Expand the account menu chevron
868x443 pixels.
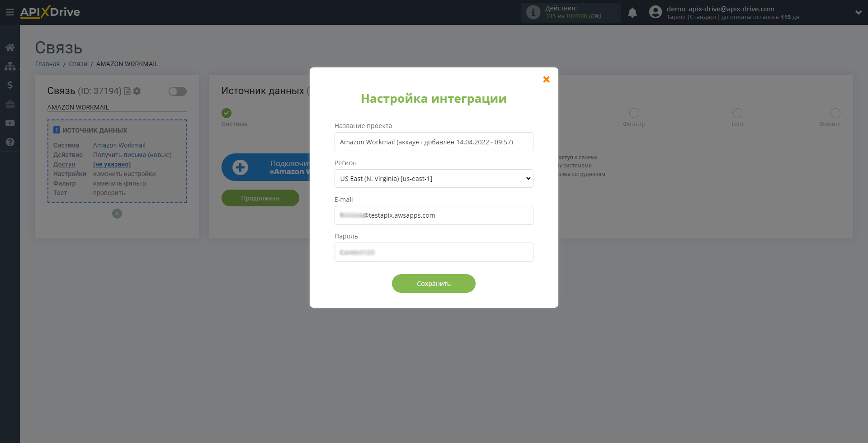pyautogui.click(x=859, y=13)
